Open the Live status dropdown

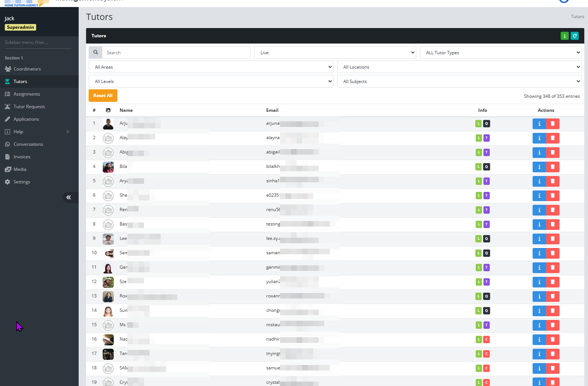pyautogui.click(x=335, y=52)
